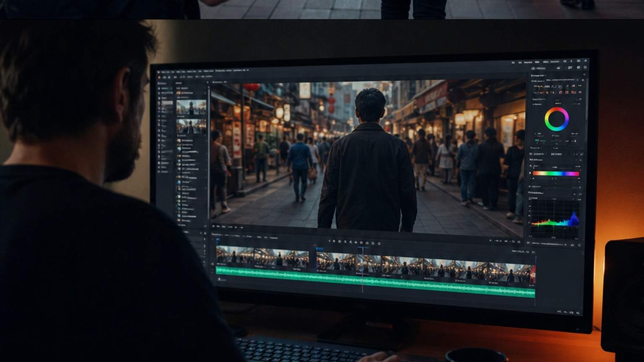This screenshot has height=362, width=644.
Task: Select the shorter first video clip on the timeline
Action: coord(262,257)
